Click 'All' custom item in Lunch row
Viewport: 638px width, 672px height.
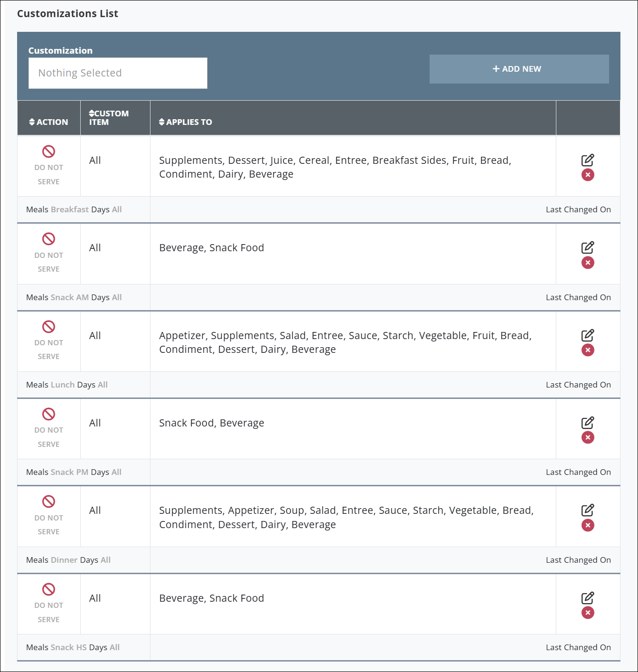pyautogui.click(x=95, y=336)
